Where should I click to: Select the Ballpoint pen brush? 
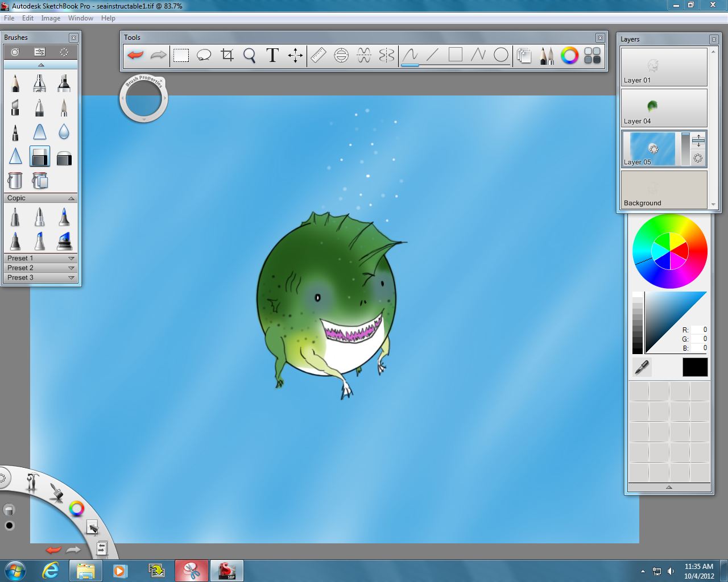(x=39, y=107)
